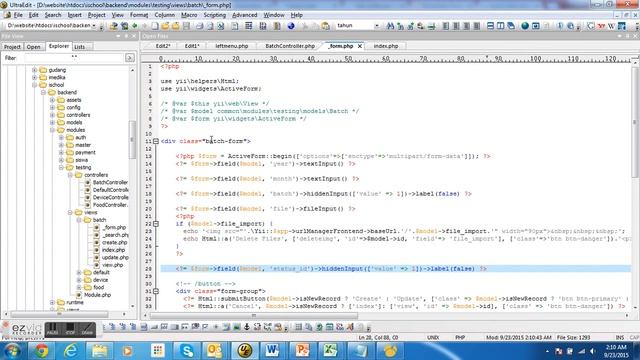Click the Print toolbar icon

pos(200,26)
